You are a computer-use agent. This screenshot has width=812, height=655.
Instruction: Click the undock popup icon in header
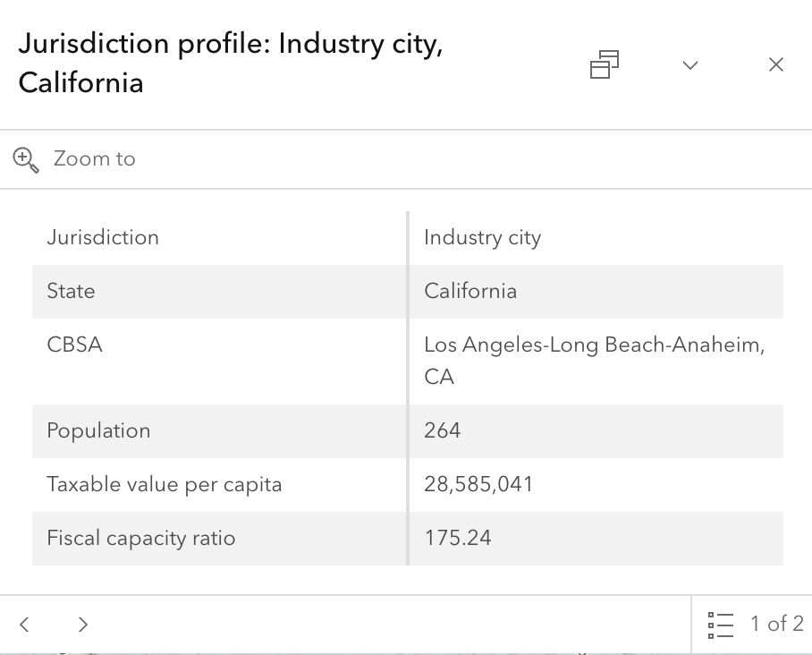tap(605, 64)
